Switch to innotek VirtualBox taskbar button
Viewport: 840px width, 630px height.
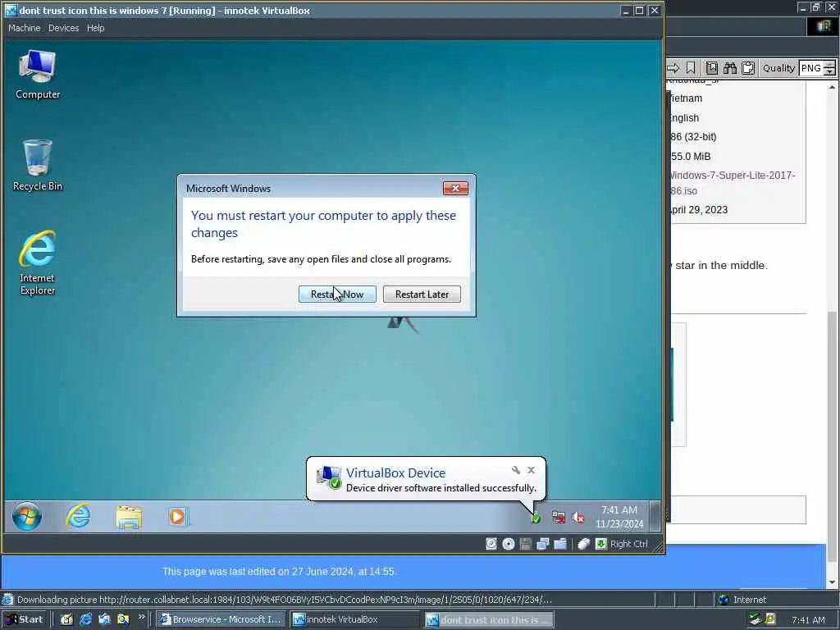point(354,619)
